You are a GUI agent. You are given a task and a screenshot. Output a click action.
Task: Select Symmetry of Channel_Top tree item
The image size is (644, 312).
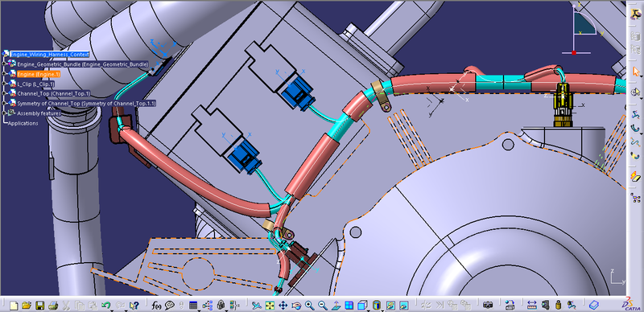86,104
